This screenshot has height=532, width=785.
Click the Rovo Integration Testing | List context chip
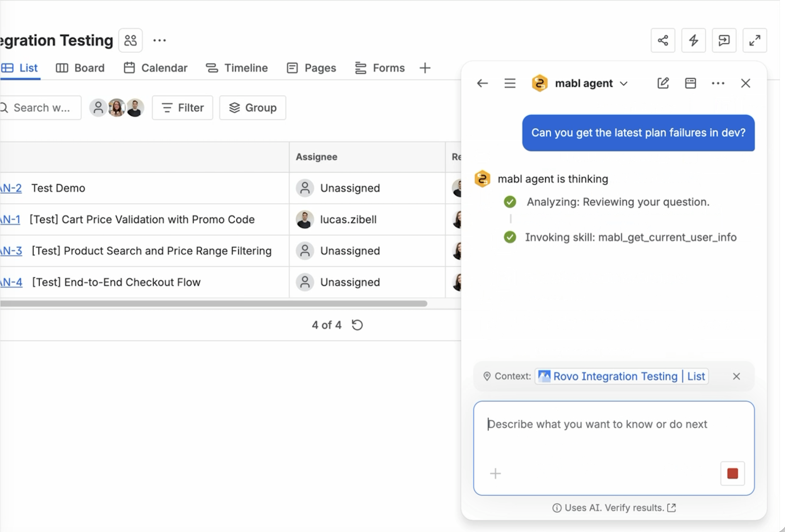[x=622, y=376]
